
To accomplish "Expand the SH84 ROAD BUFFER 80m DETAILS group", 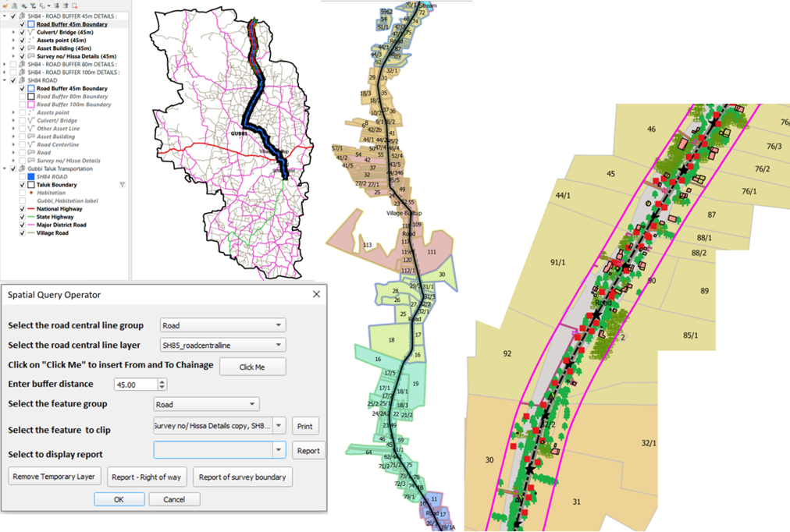I will tap(5, 64).
